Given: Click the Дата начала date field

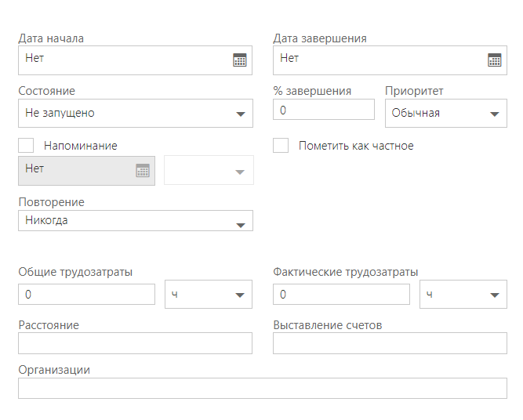Looking at the screenshot, I should (135, 60).
